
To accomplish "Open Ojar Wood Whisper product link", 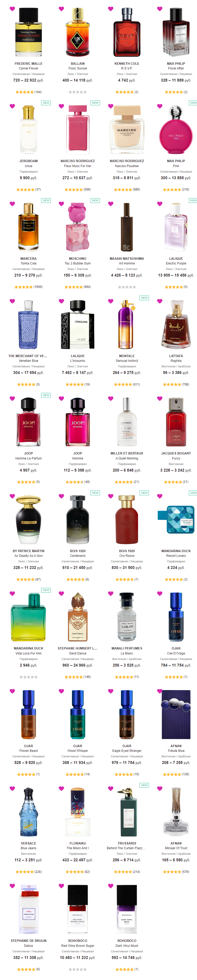I will 78,751.
